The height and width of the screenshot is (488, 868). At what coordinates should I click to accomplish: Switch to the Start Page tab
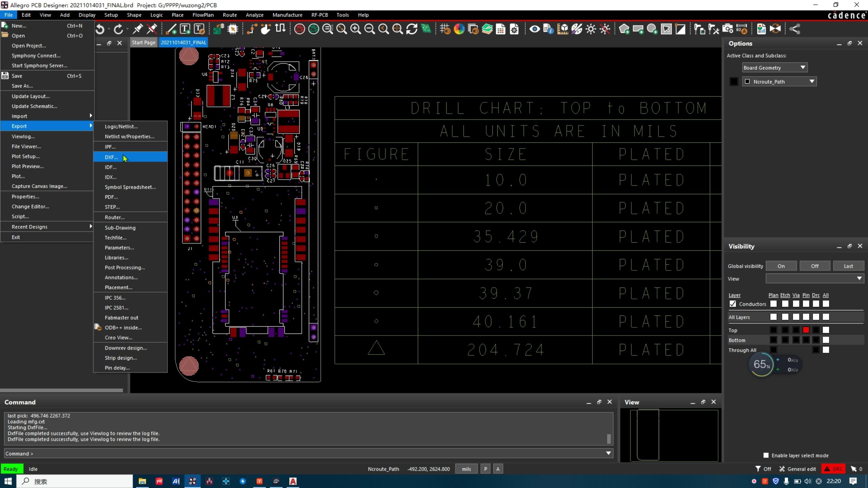143,43
